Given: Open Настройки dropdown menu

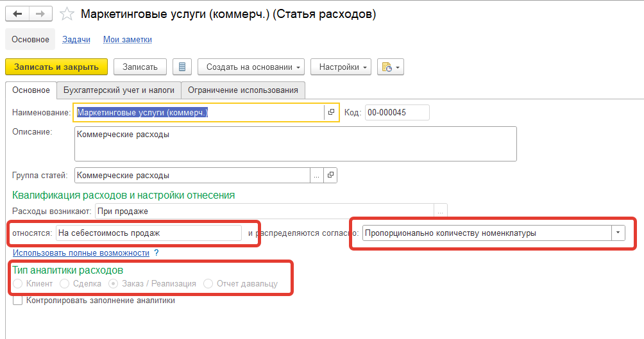Looking at the screenshot, I should (x=341, y=67).
